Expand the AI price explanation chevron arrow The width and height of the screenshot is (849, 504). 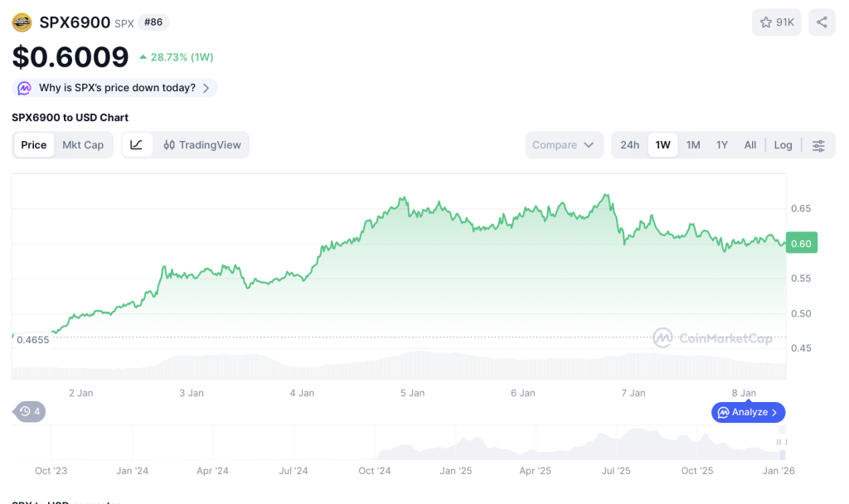tap(206, 88)
